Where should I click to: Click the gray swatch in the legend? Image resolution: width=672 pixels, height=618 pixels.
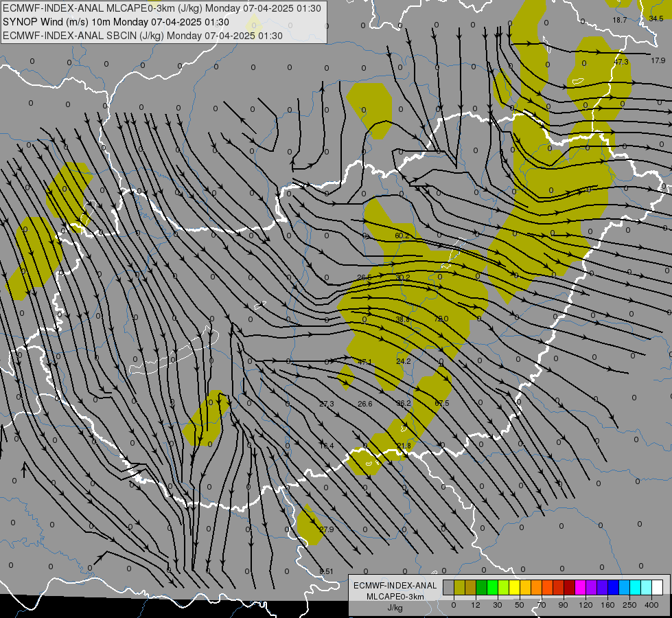coord(449,587)
